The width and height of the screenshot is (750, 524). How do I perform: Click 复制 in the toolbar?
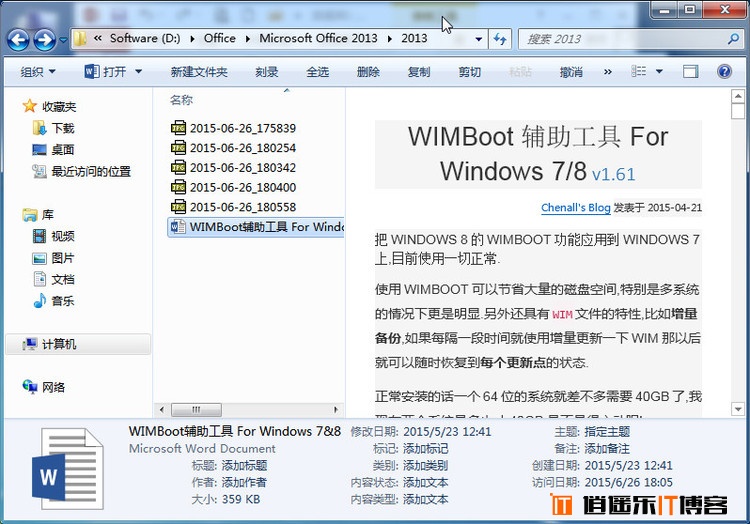(419, 72)
